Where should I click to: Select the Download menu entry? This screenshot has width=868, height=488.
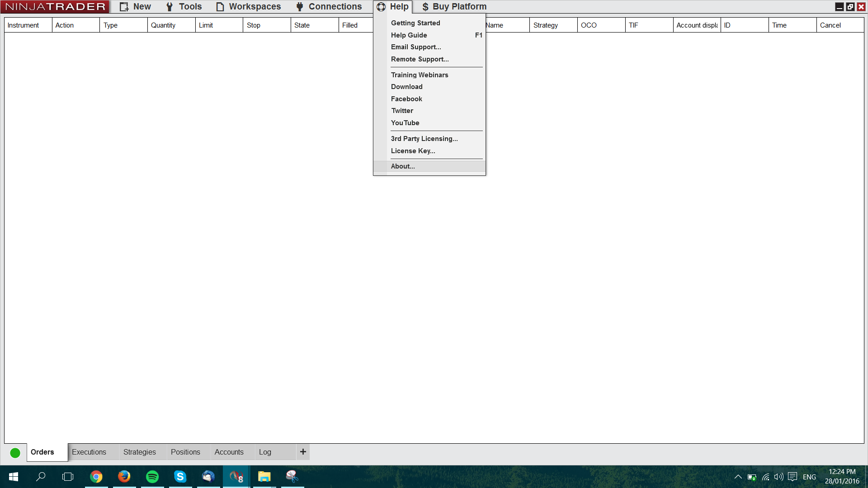tap(429, 87)
